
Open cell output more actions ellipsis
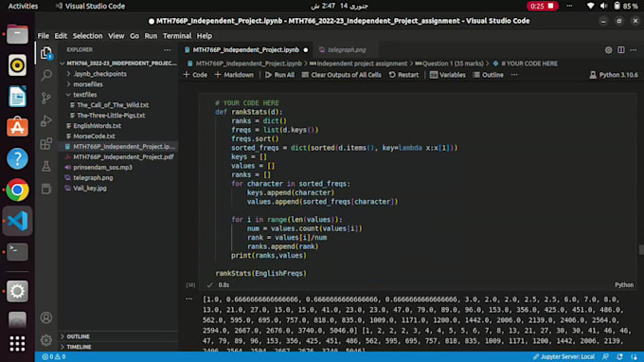(x=188, y=299)
